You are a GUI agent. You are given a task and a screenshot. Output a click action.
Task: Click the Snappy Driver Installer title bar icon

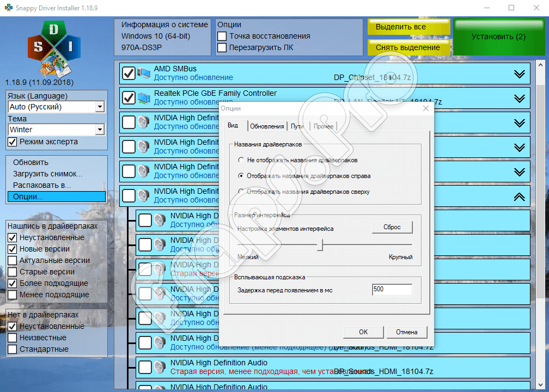click(x=7, y=8)
